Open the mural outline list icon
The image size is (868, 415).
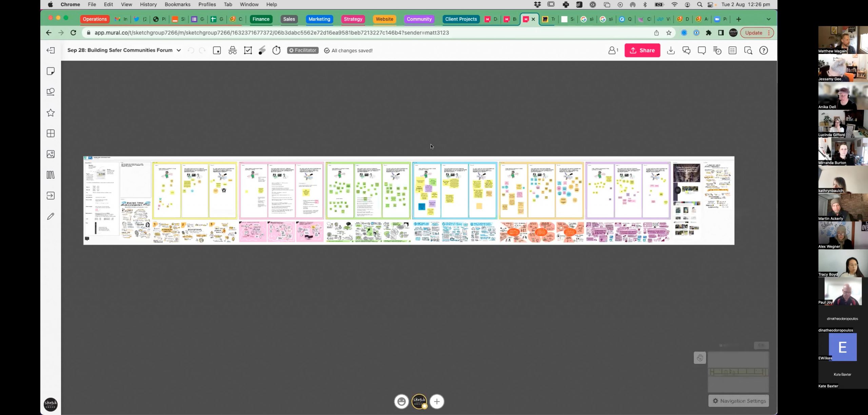tap(732, 51)
